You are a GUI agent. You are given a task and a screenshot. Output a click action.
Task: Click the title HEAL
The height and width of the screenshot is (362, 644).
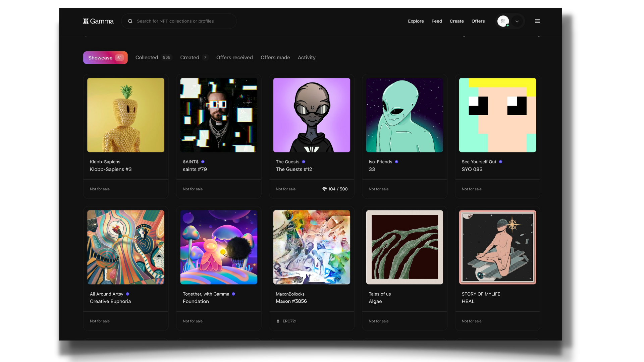pyautogui.click(x=468, y=301)
